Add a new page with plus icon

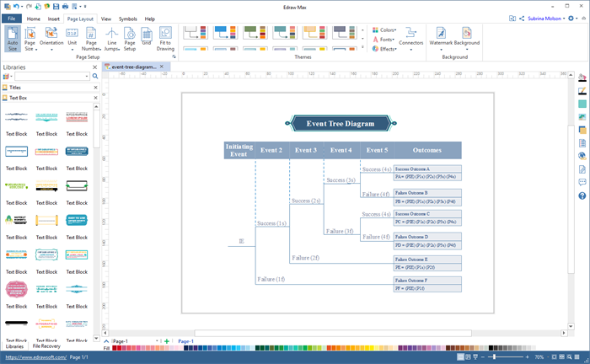[x=167, y=341]
